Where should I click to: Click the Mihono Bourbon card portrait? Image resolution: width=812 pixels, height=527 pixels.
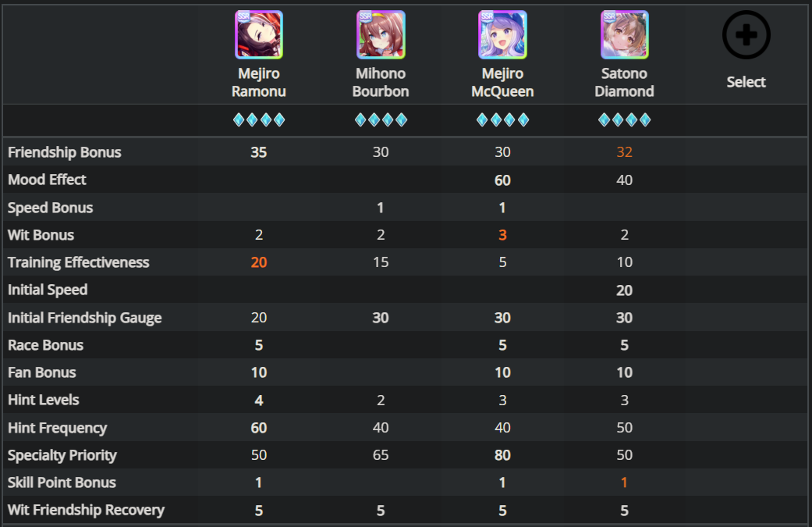point(381,34)
